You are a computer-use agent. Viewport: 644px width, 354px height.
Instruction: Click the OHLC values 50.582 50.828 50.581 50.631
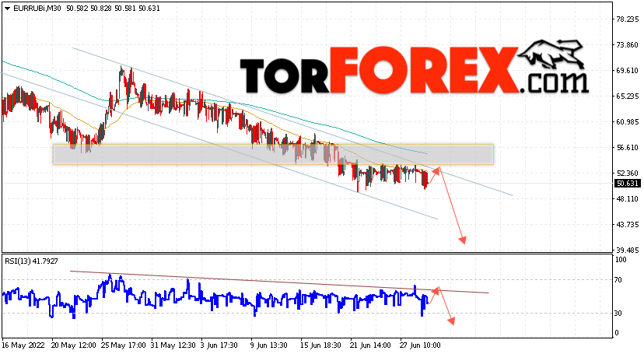[113, 9]
